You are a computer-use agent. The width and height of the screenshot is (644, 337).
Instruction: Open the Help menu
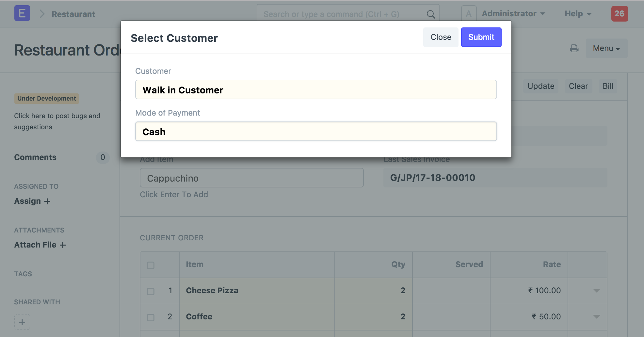point(578,14)
